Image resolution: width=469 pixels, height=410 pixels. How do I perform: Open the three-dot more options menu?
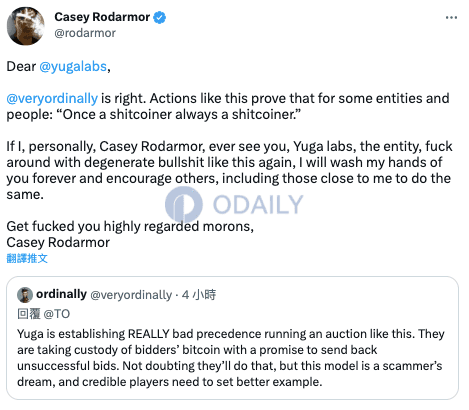(x=451, y=17)
